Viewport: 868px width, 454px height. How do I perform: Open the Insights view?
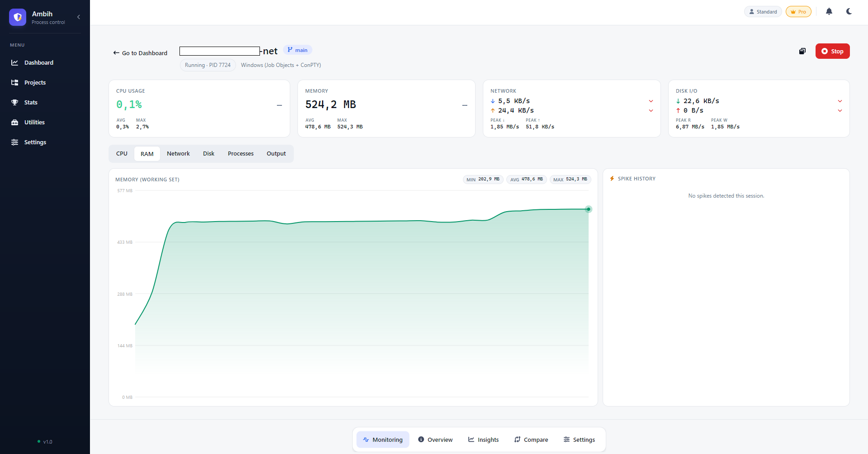point(483,440)
